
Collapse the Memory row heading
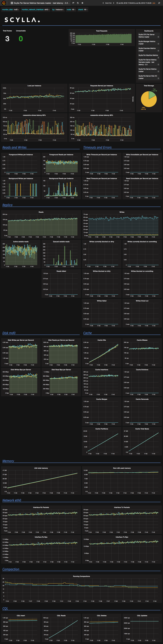click(8, 461)
